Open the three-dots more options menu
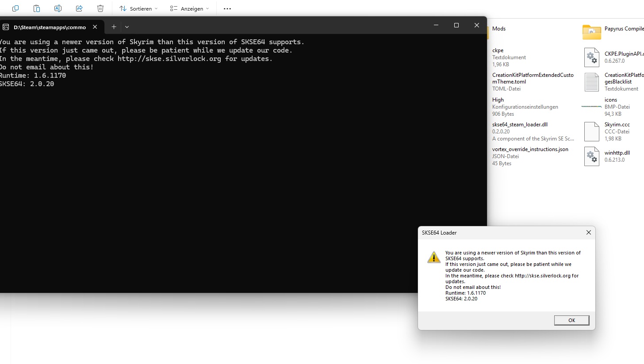 [227, 9]
